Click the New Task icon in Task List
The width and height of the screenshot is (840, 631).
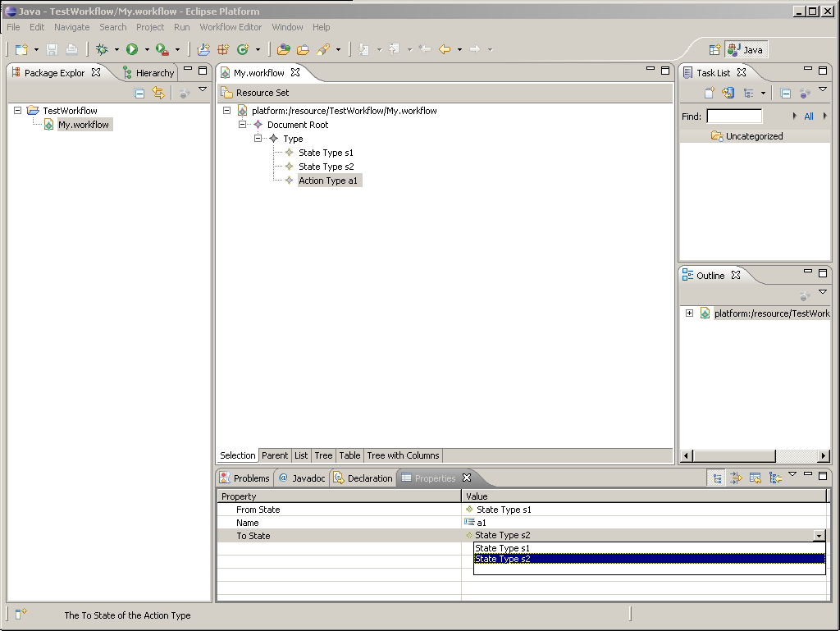[709, 94]
